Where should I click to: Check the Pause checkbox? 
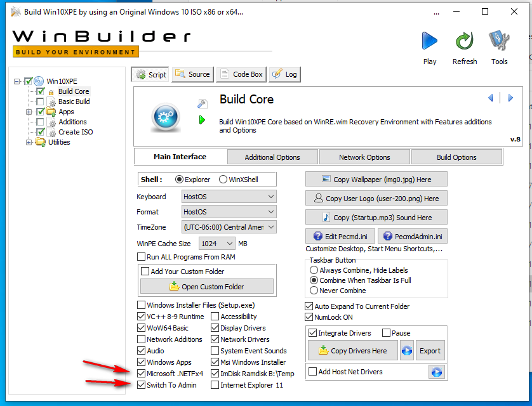[386, 333]
